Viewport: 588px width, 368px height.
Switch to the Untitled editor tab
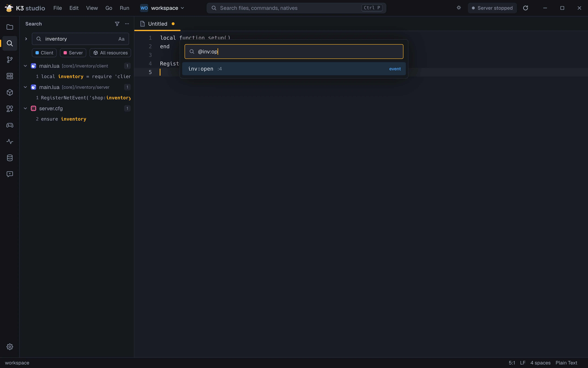coord(157,24)
